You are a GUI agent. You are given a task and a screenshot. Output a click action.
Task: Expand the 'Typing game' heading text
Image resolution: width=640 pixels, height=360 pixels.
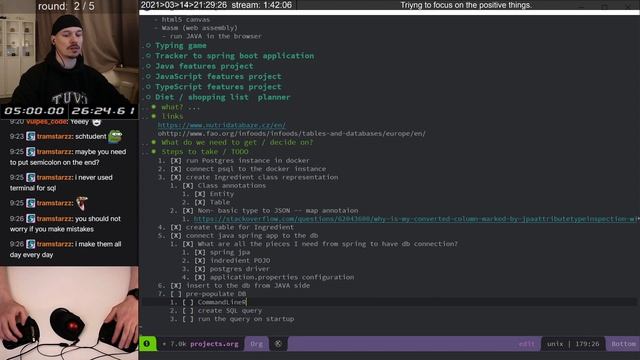pos(181,46)
